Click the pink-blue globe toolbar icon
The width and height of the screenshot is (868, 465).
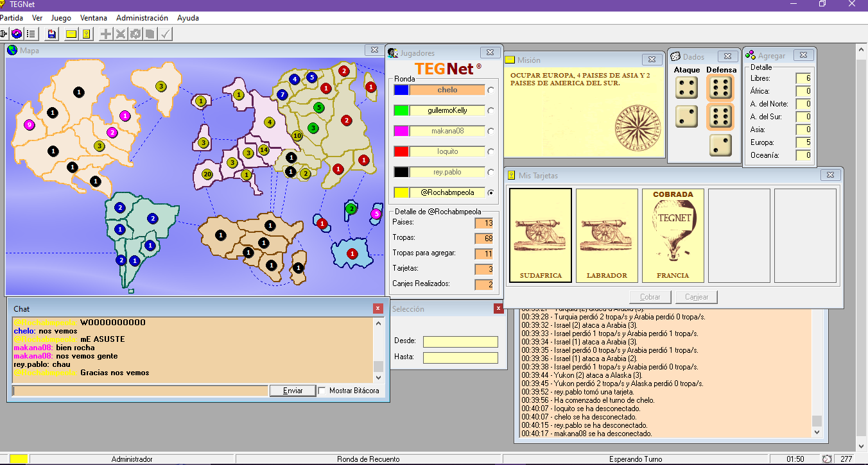click(x=17, y=33)
